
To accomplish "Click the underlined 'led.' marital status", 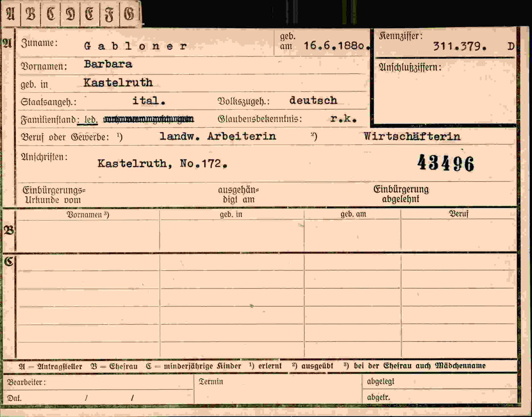I will (x=91, y=120).
